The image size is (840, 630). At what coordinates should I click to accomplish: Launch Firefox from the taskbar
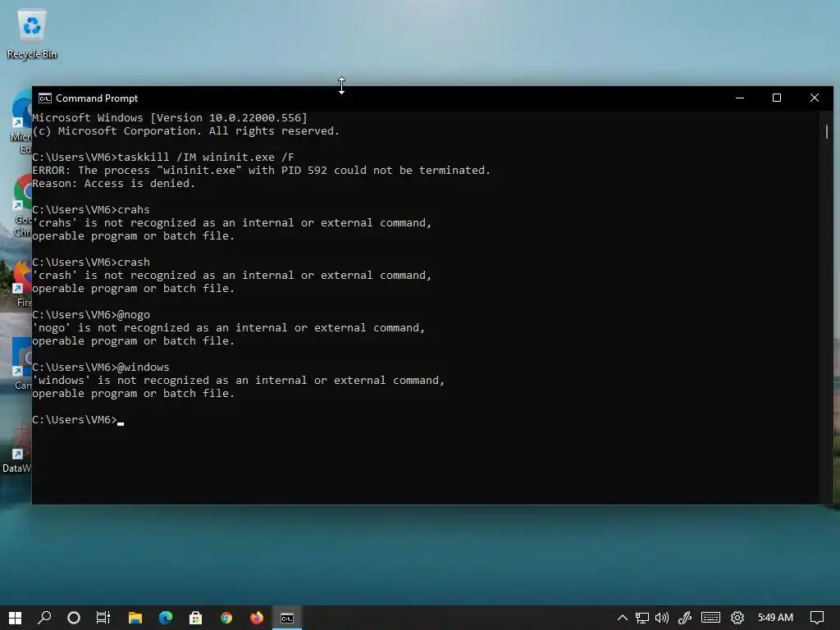[x=257, y=618]
